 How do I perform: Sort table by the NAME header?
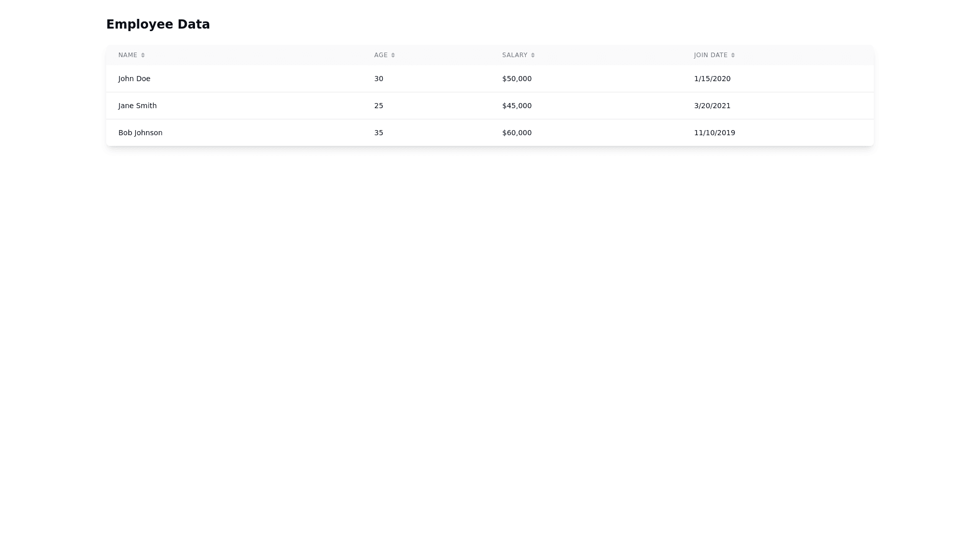(128, 55)
